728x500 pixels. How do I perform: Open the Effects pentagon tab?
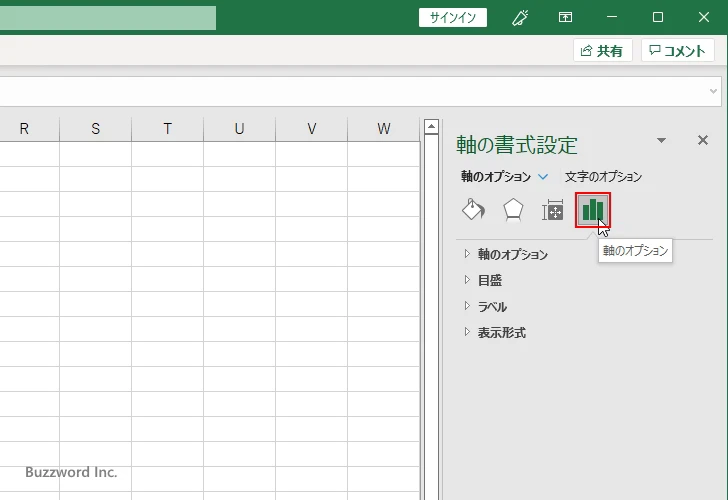coord(513,210)
